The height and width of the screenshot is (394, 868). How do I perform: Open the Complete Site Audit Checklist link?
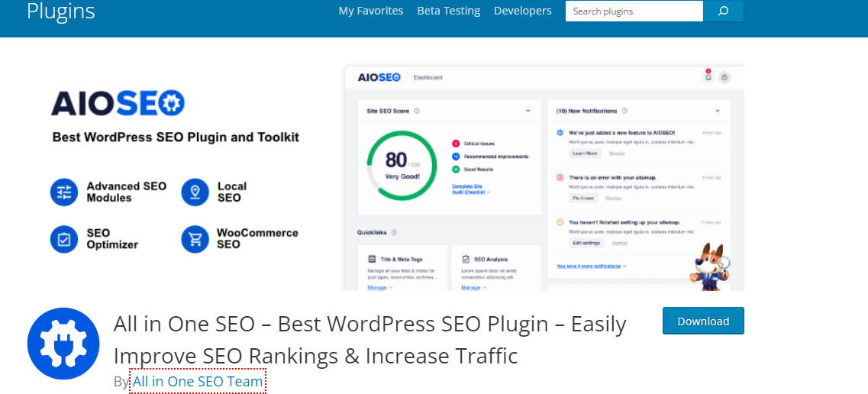coord(471,189)
